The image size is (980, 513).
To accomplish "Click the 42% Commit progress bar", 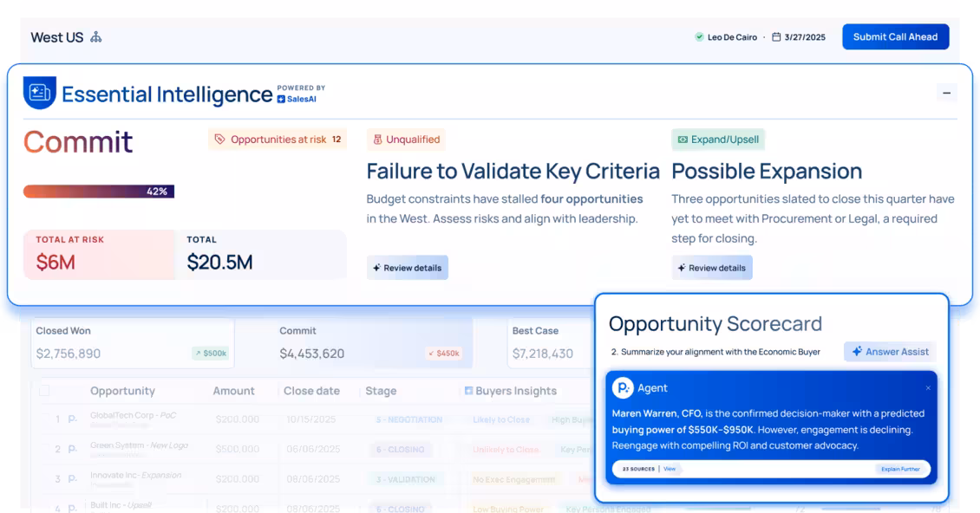I will point(99,192).
